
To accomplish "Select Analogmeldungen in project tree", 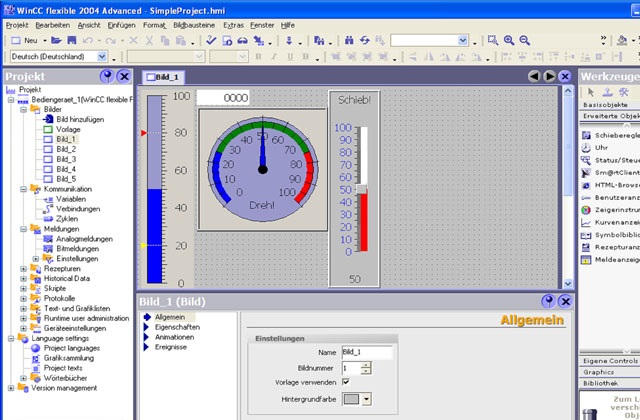I will [x=84, y=239].
